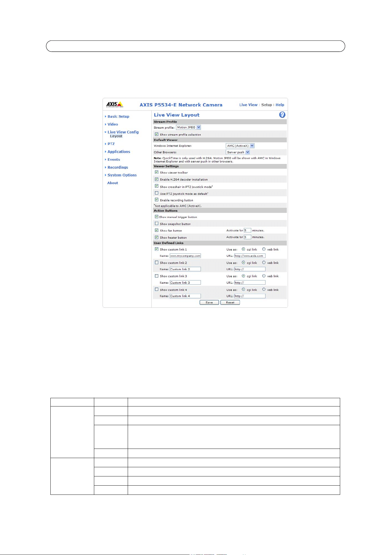This screenshot has width=392, height=555.
Task: Edit heater button activation minutes field
Action: click(247, 237)
